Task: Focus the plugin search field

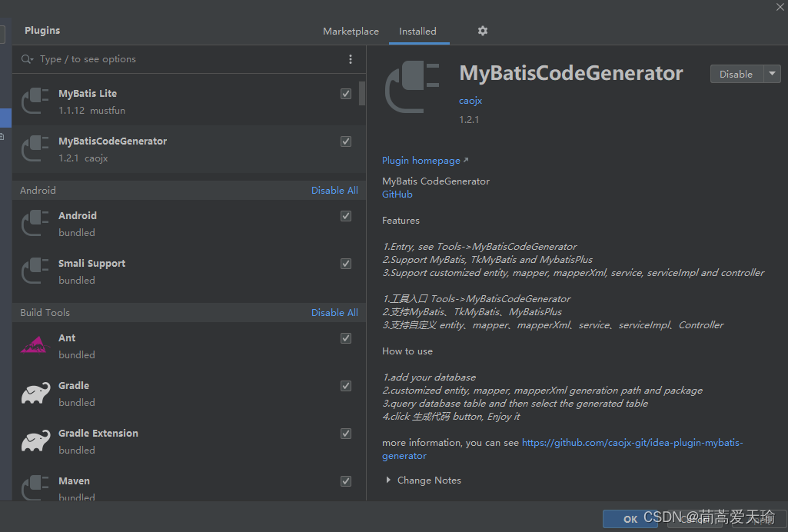Action: coord(185,59)
